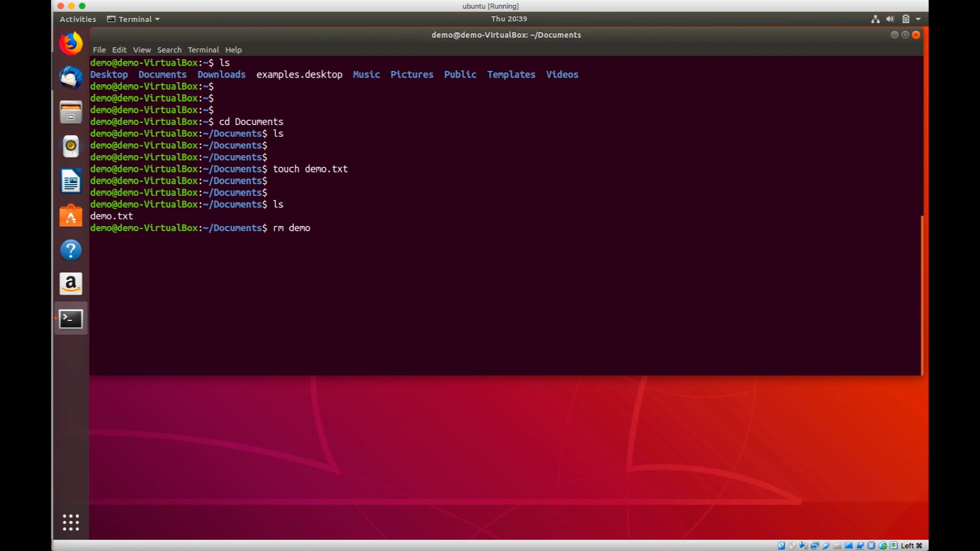Open the Search menu

pyautogui.click(x=169, y=50)
